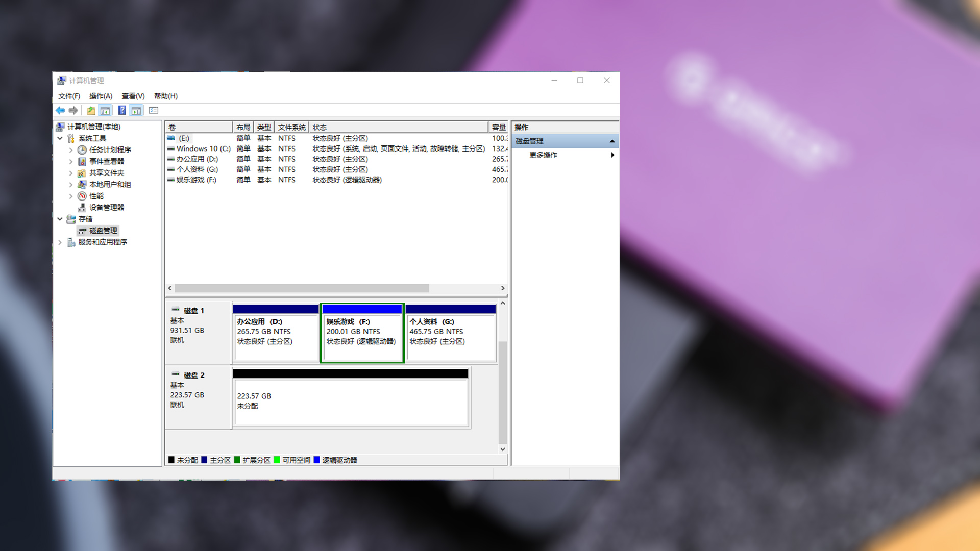Open the 查看(V) menu
Screen dimensions: 980x551
tap(133, 96)
